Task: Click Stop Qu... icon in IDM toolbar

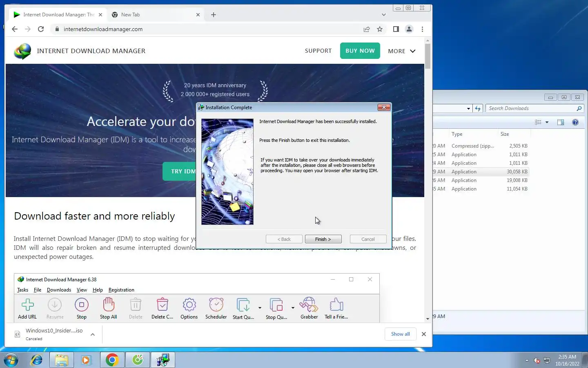Action: click(x=276, y=309)
